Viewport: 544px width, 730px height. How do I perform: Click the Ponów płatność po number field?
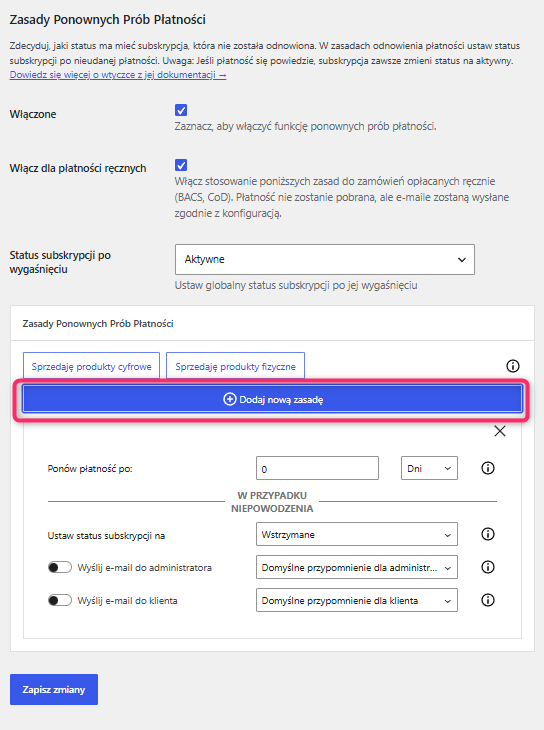[x=317, y=468]
